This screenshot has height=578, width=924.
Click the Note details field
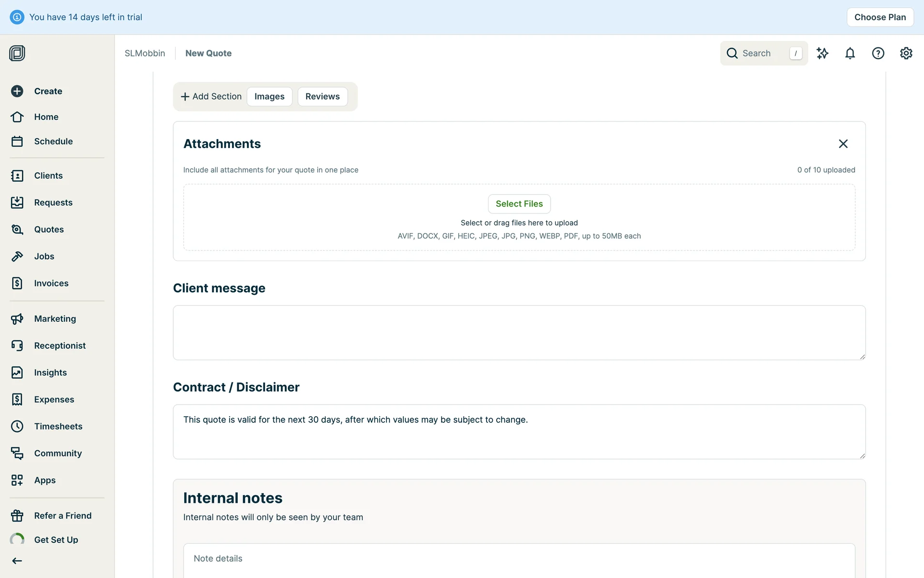click(519, 559)
